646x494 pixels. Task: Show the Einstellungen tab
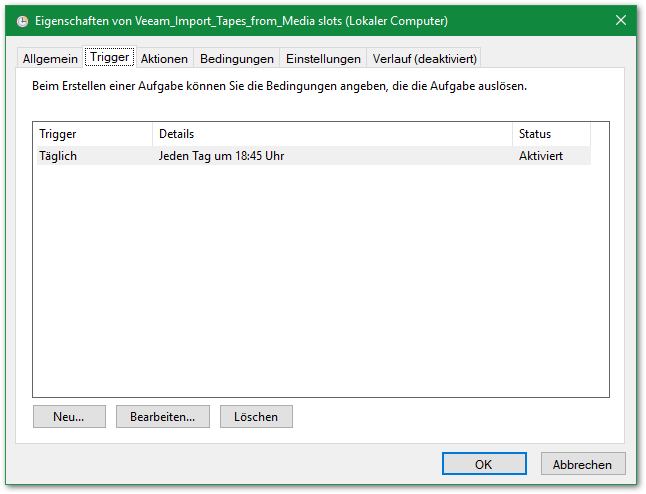click(323, 59)
